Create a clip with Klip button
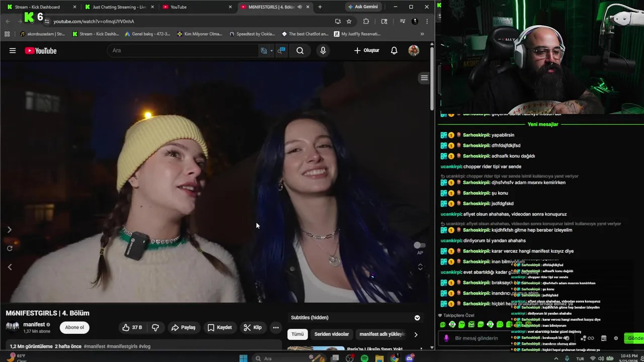The width and height of the screenshot is (644, 362). point(253,327)
